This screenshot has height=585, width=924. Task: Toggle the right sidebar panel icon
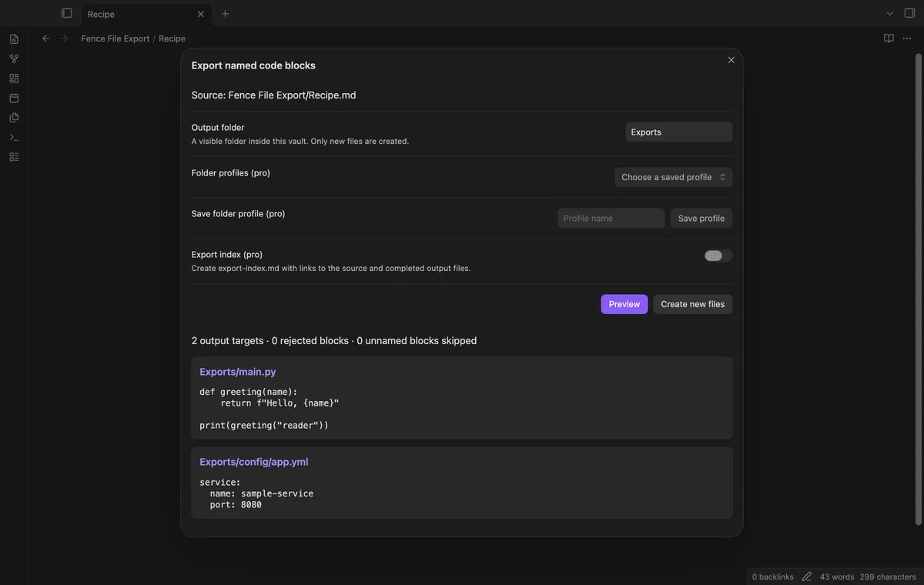(x=909, y=13)
